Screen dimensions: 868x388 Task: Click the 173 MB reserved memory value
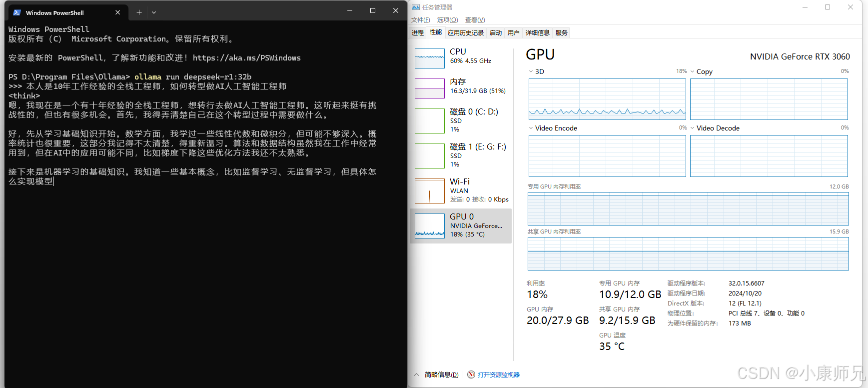[x=740, y=323]
